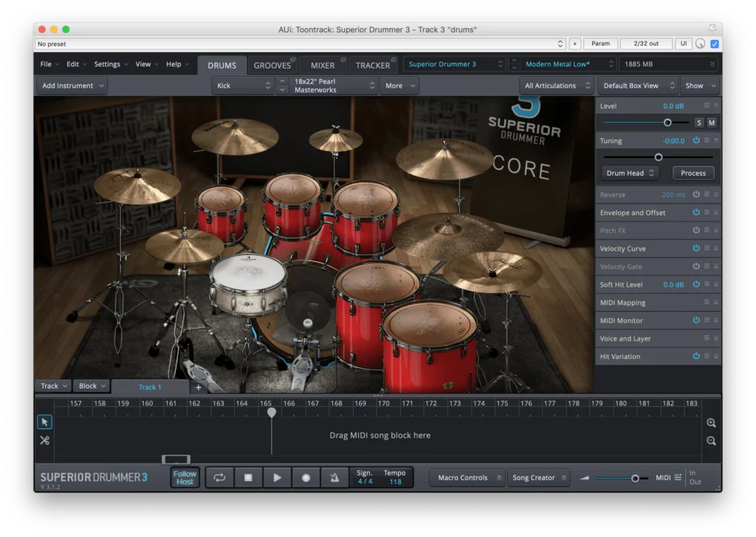Open the Tuning section menu icon
Screen dimensions: 756x537
pyautogui.click(x=707, y=140)
